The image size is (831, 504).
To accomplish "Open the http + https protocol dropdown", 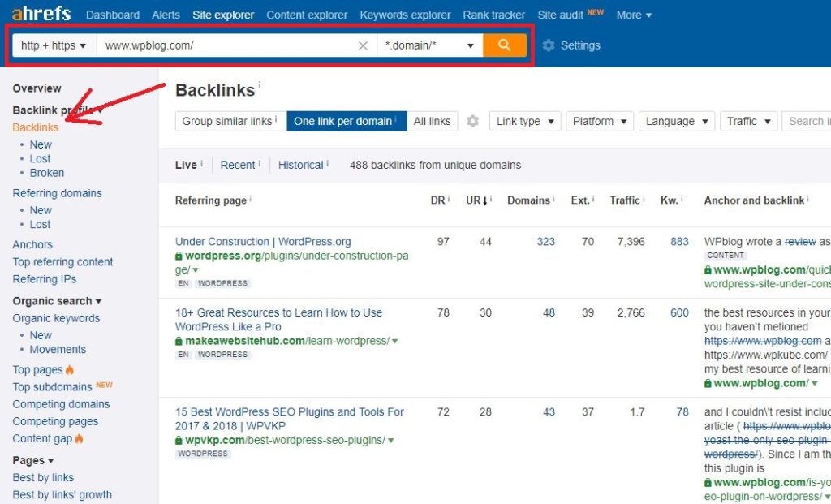I will tap(54, 45).
